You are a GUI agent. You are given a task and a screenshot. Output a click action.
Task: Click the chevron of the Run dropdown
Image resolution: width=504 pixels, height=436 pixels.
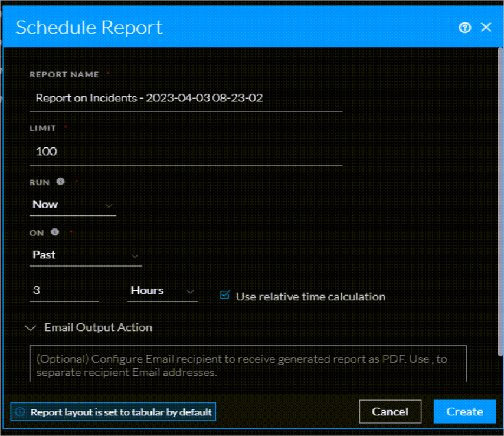point(109,206)
